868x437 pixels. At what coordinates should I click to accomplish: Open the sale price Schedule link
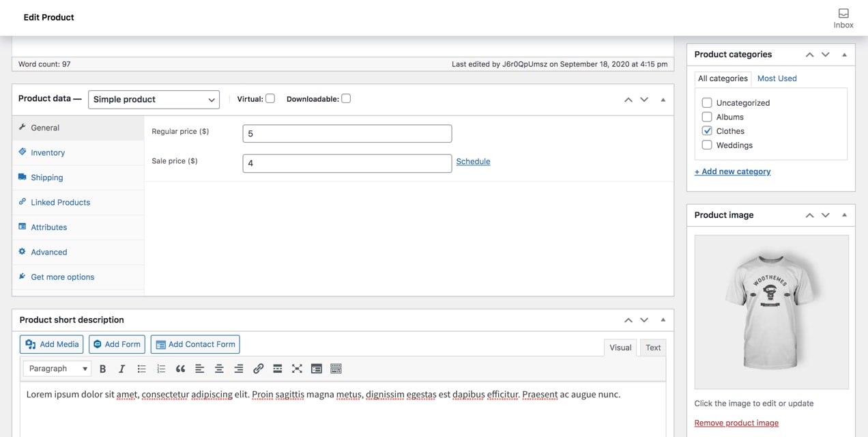[473, 162]
